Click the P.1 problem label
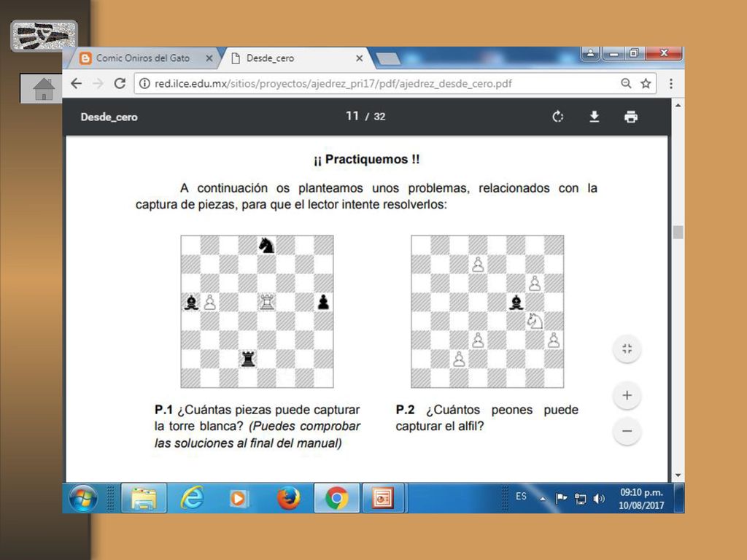This screenshot has width=747, height=560. click(x=163, y=410)
